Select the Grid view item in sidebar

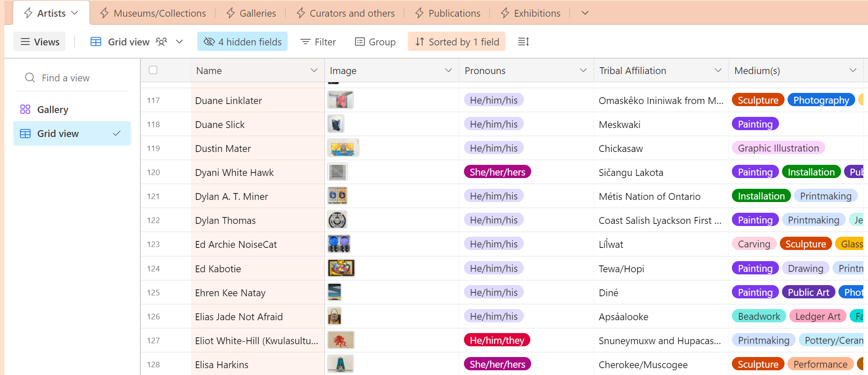click(x=58, y=134)
